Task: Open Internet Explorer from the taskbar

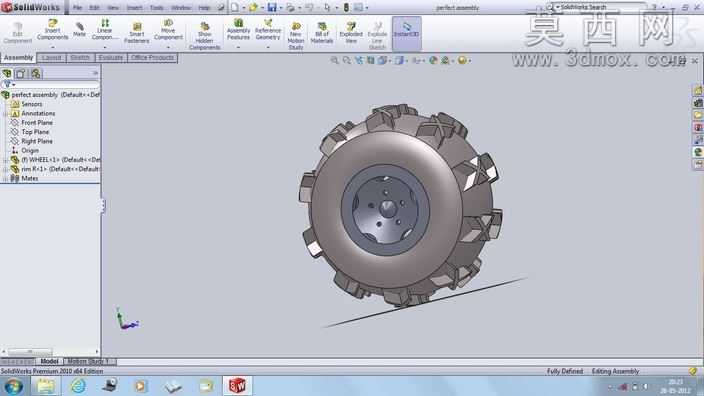Action: 78,386
